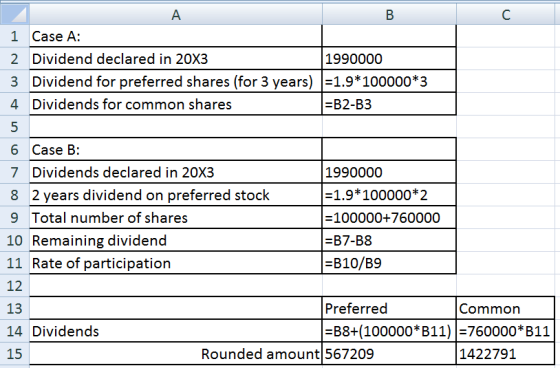Click 'Dividends declared in 20X3' cell

(x=176, y=172)
